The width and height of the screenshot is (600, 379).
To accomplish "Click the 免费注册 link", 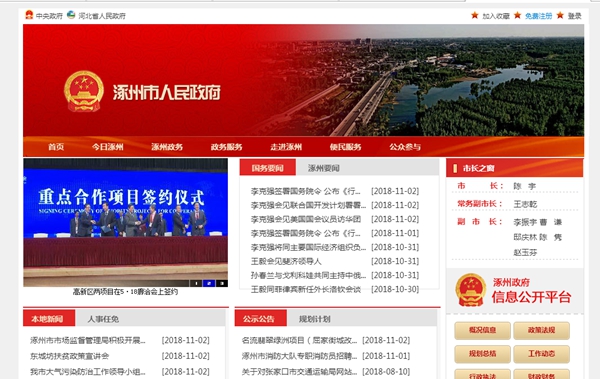I will point(538,16).
